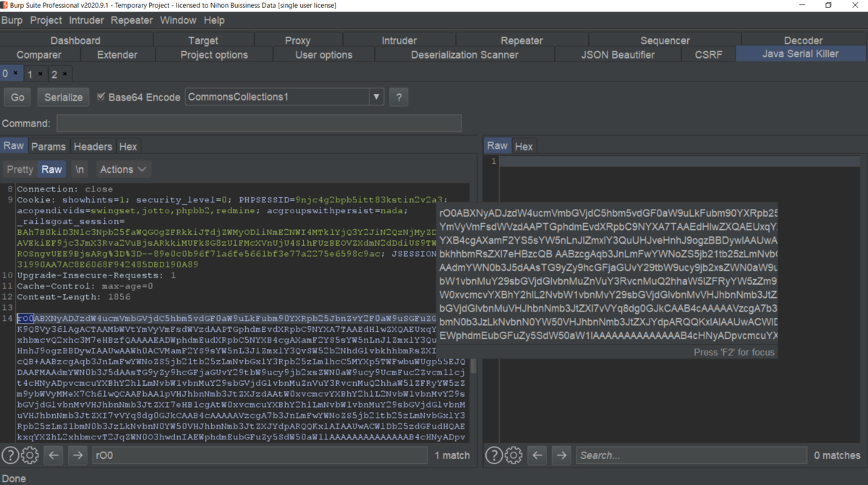Go to previous match in right search
The image size is (868, 485).
coord(537,455)
